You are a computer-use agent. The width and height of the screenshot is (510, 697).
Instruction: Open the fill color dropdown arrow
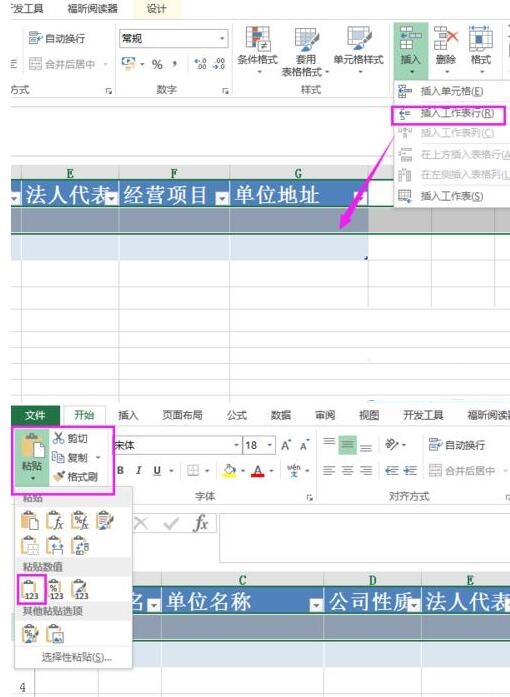[243, 470]
